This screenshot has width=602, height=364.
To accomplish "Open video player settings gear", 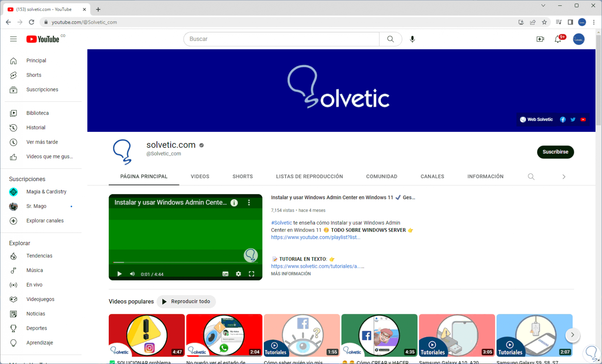I will click(238, 274).
